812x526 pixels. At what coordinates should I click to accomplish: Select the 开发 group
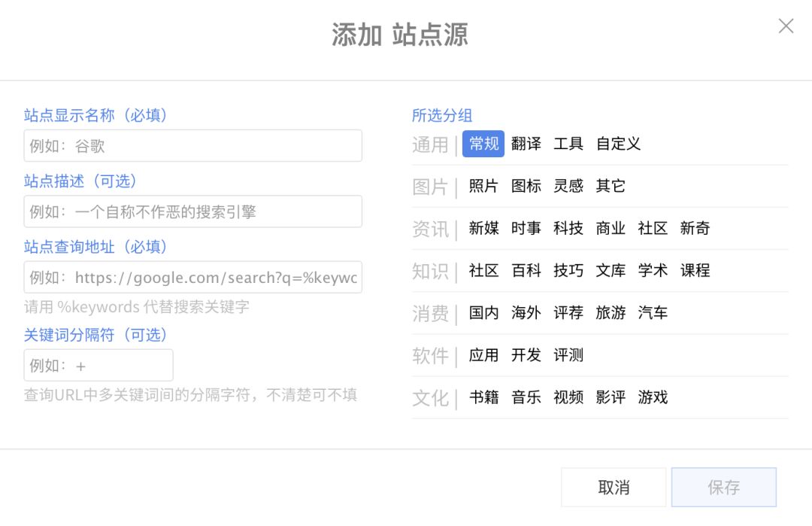point(526,355)
